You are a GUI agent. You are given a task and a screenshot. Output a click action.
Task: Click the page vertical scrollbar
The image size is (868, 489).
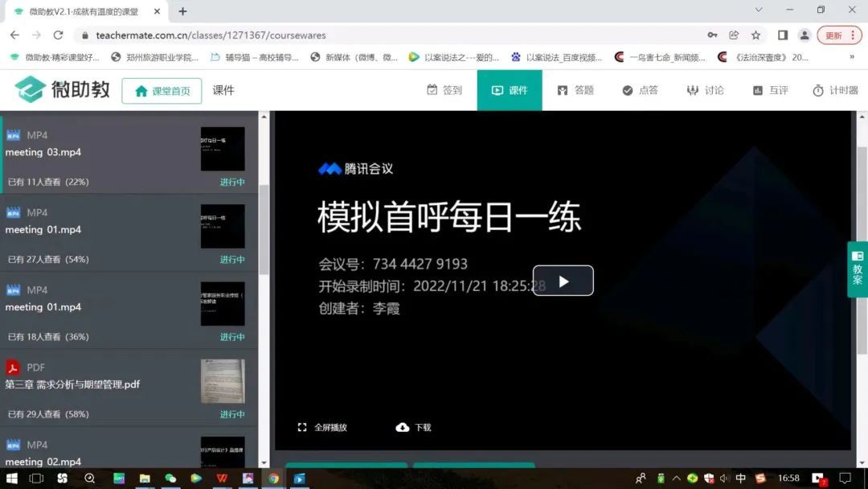click(x=862, y=249)
